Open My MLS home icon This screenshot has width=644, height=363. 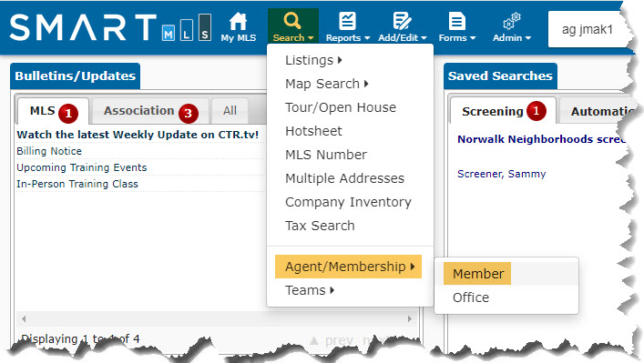click(239, 21)
